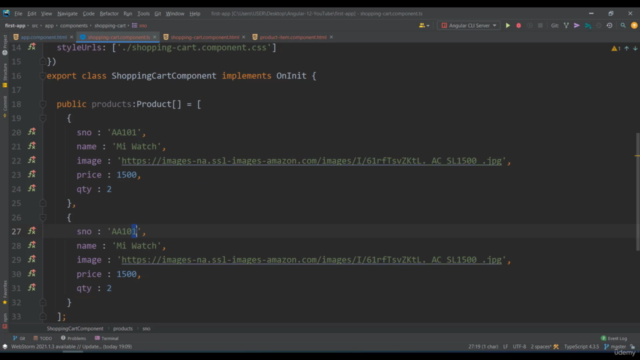Click the warning triangle inspection indicator
Viewport: 640px width, 360px height.
coord(616,48)
